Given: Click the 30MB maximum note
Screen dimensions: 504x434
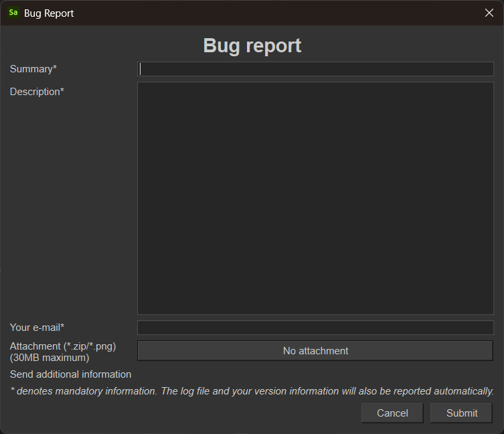Looking at the screenshot, I should click(x=50, y=358).
